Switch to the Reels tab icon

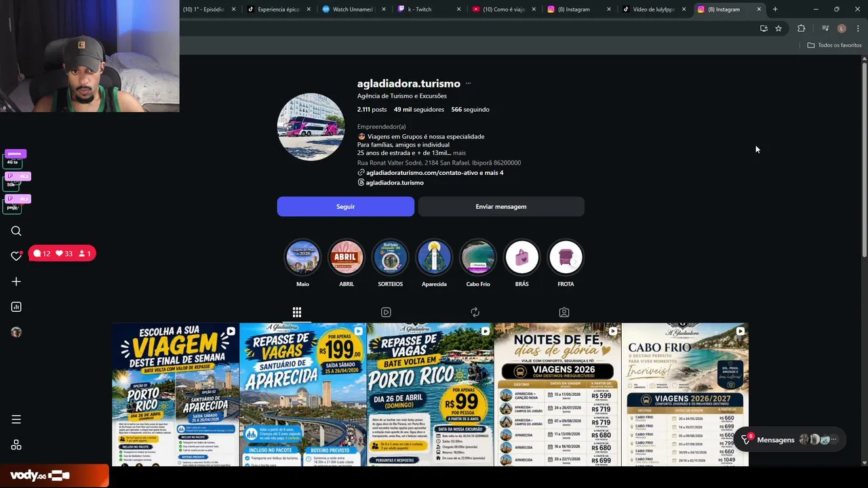coord(386,312)
